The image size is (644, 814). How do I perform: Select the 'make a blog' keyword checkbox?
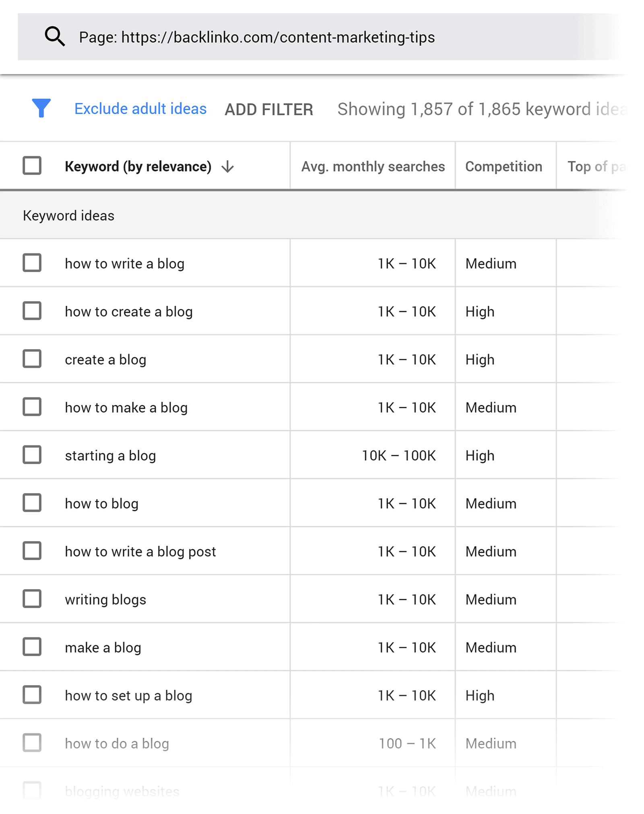[x=33, y=647]
